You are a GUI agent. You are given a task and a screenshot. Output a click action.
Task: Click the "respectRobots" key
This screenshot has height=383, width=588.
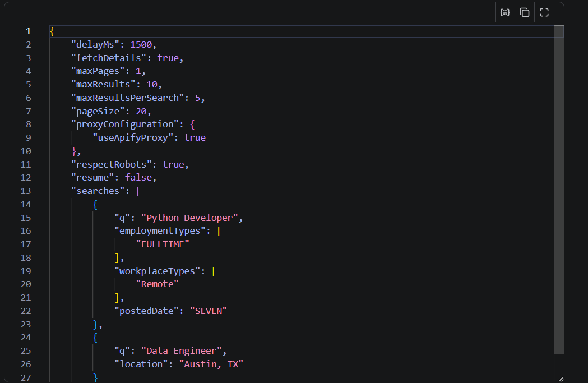point(112,165)
